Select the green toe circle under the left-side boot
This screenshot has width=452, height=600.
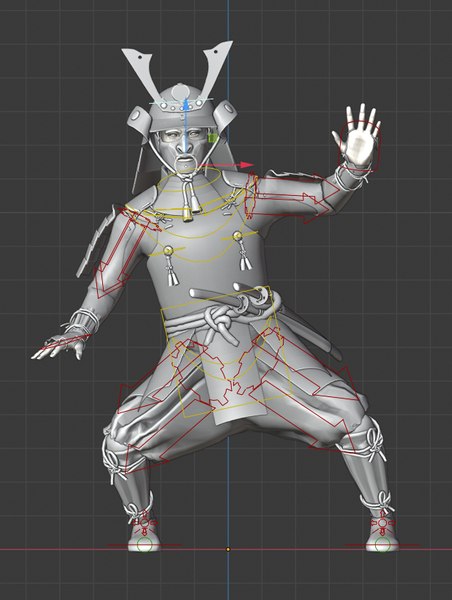(x=145, y=545)
